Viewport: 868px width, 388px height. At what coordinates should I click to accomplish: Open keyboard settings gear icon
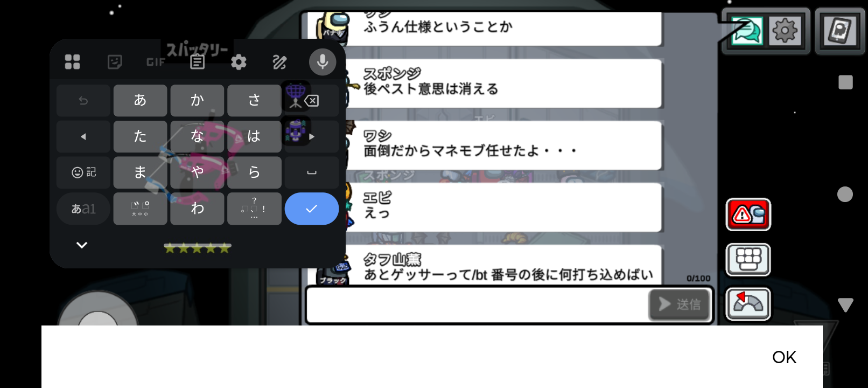coord(239,62)
